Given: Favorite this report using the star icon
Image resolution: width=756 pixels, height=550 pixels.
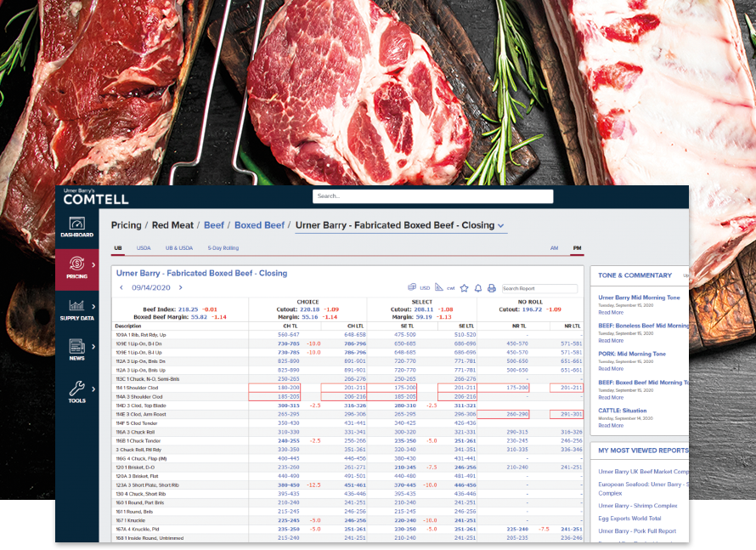Looking at the screenshot, I should click(x=464, y=288).
